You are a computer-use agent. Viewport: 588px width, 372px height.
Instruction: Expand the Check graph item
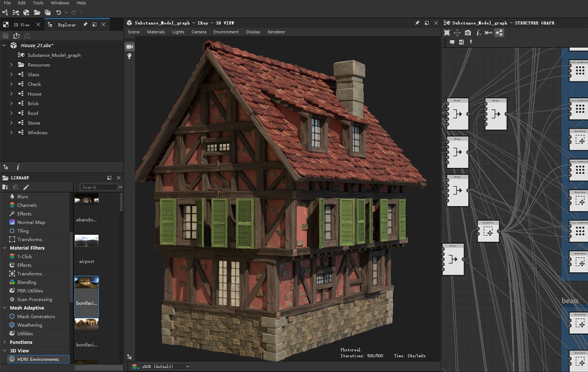pyautogui.click(x=11, y=84)
